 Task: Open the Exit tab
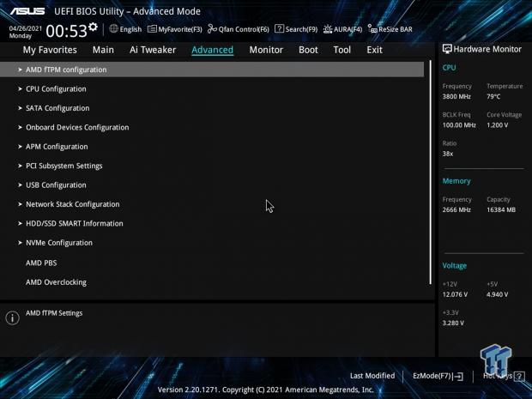pos(375,50)
